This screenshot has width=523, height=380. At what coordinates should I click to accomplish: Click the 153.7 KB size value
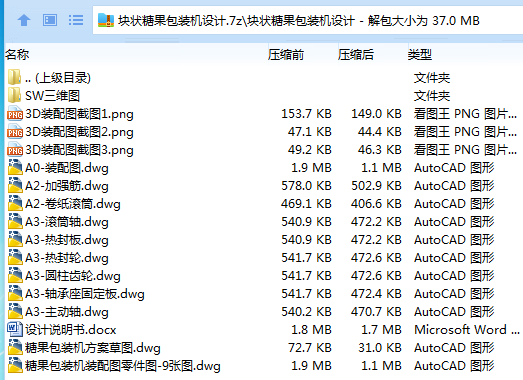306,114
